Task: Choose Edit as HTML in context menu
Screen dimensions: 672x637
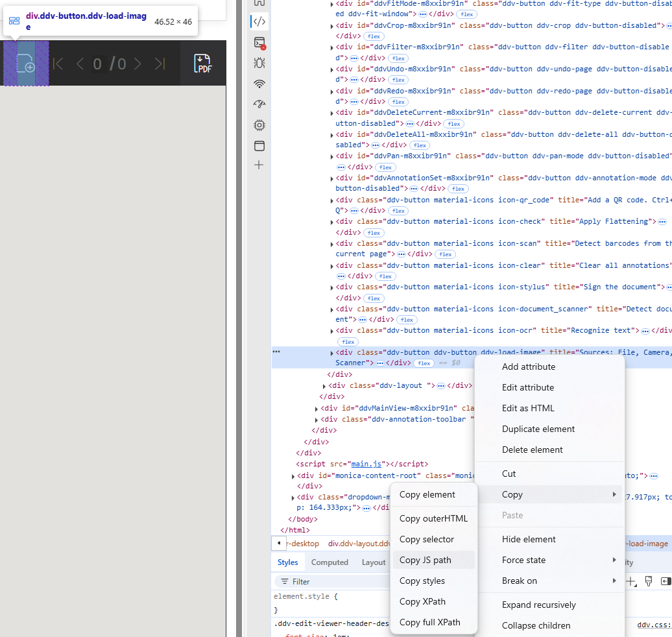Action: click(528, 408)
